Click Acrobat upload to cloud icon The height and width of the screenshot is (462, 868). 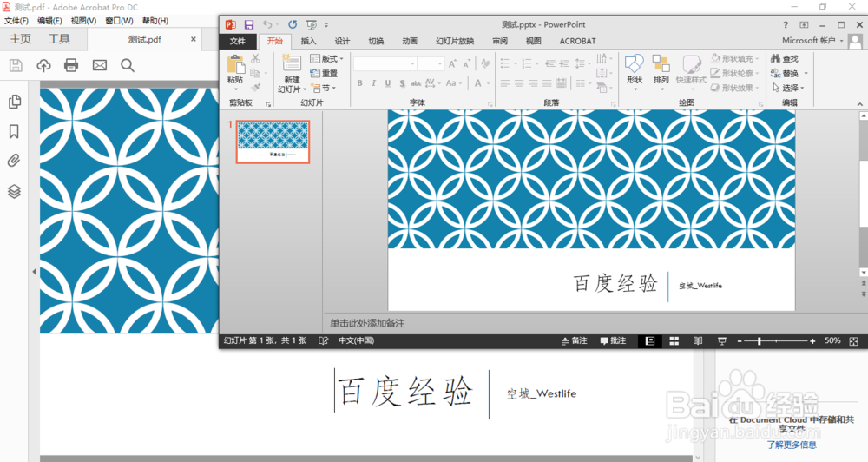43,65
